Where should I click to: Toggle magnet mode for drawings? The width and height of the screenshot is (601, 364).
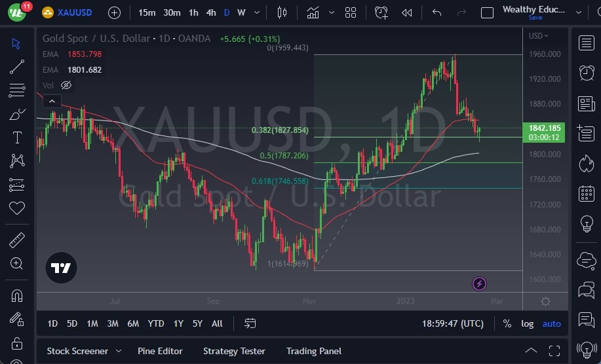coord(17,295)
